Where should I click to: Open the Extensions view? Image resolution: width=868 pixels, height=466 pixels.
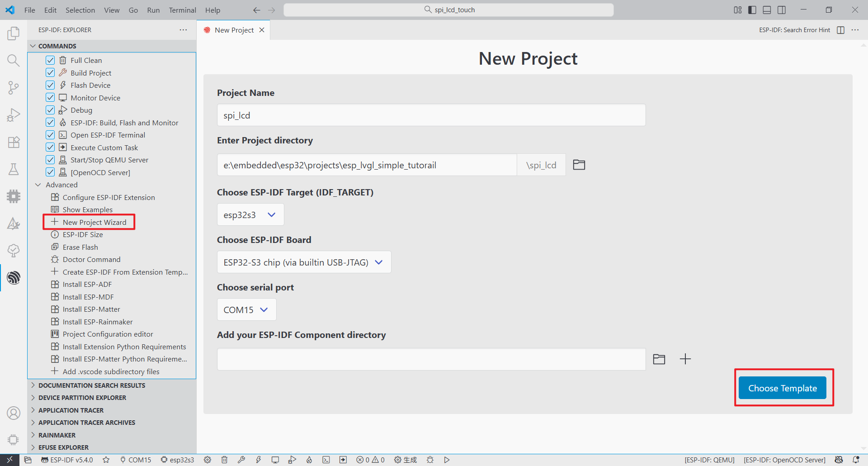click(x=14, y=142)
